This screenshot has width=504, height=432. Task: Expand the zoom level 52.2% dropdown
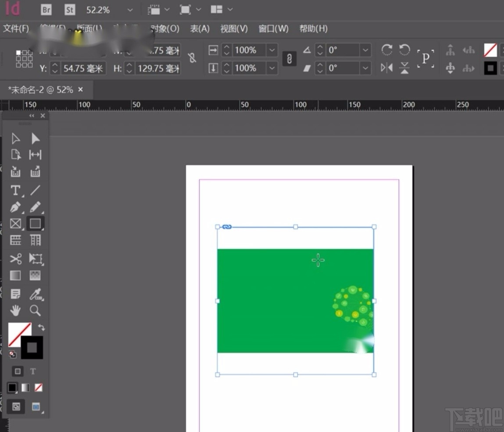click(129, 10)
